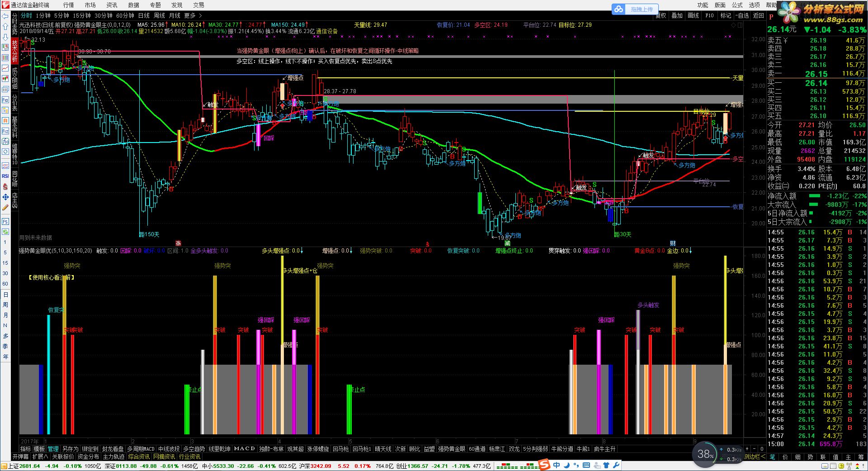Screen dimensions: 868x471
Task: Click the green refresh icon in sidebar
Action: [x=5, y=232]
